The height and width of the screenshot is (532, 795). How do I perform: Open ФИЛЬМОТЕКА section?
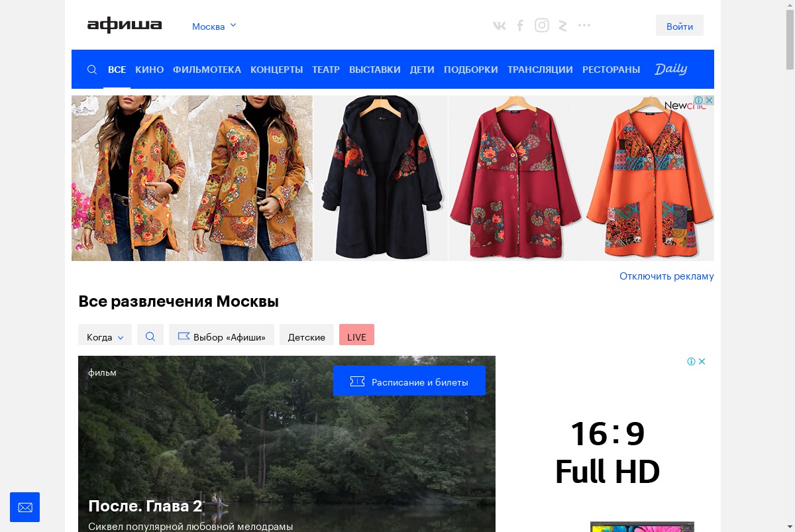click(x=207, y=70)
